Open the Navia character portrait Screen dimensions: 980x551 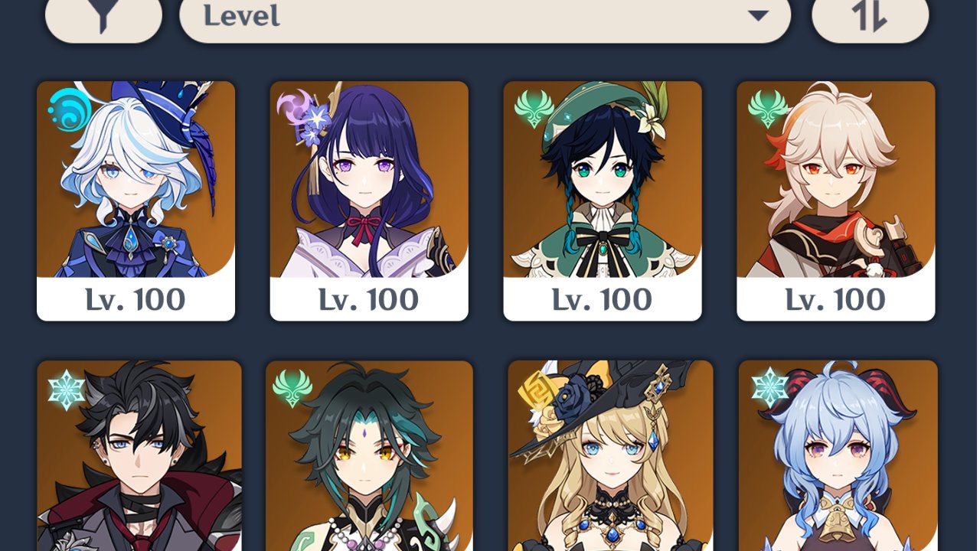pyautogui.click(x=610, y=456)
